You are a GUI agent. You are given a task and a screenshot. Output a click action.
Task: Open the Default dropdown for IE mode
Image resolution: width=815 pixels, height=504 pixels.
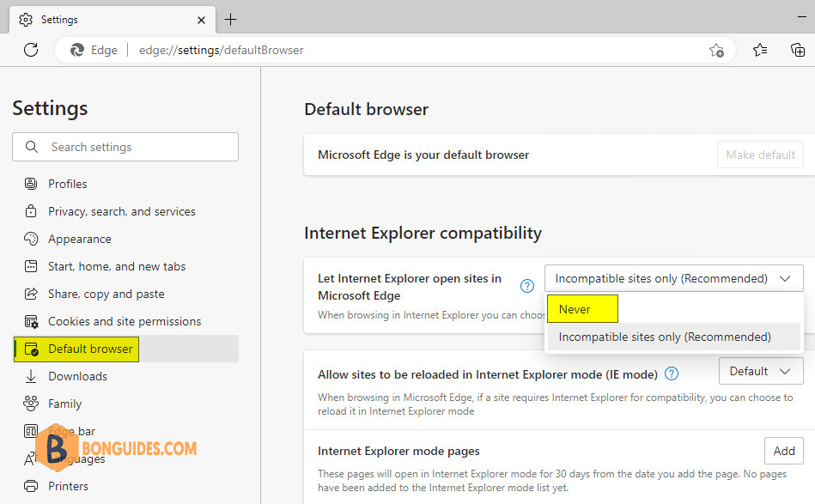pyautogui.click(x=761, y=371)
